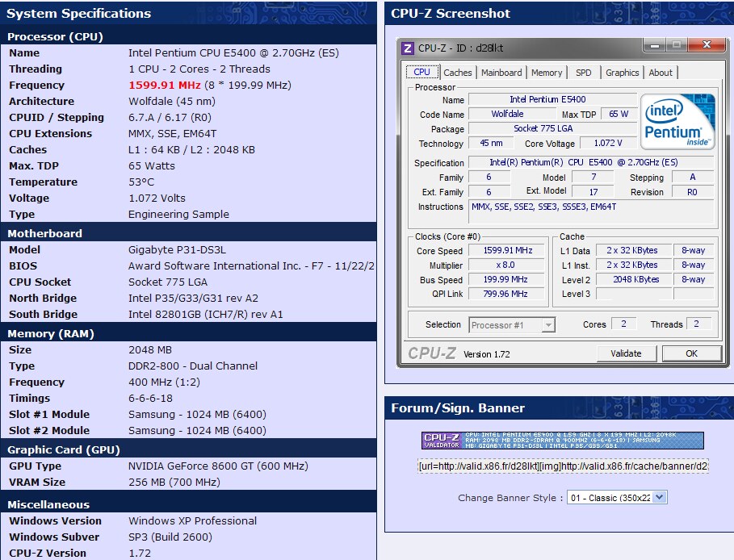Open the About tab
734x560 pixels.
coord(661,73)
